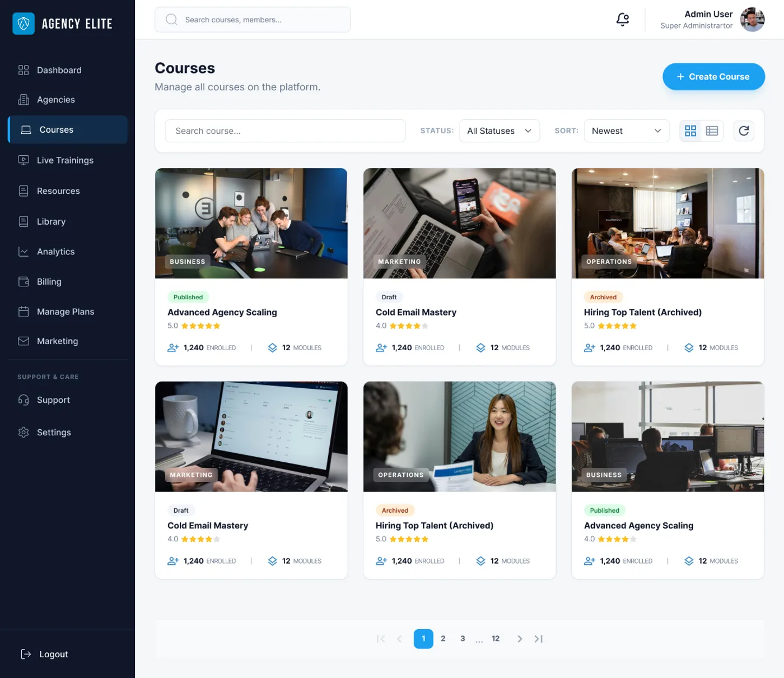Toggle the Manage Plans calendar icon
Image resolution: width=784 pixels, height=678 pixels.
click(x=24, y=312)
